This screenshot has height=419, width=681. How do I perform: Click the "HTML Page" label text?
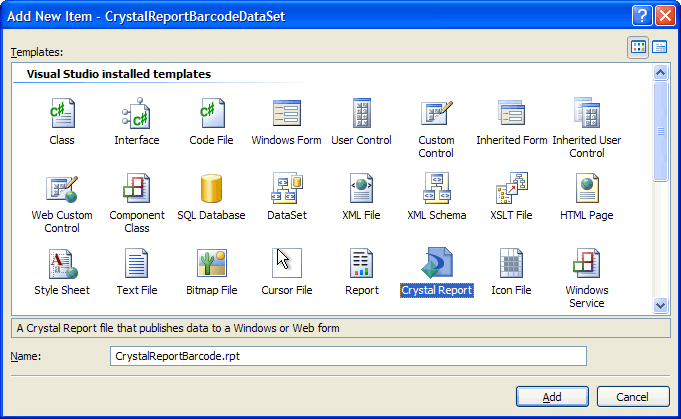point(587,215)
